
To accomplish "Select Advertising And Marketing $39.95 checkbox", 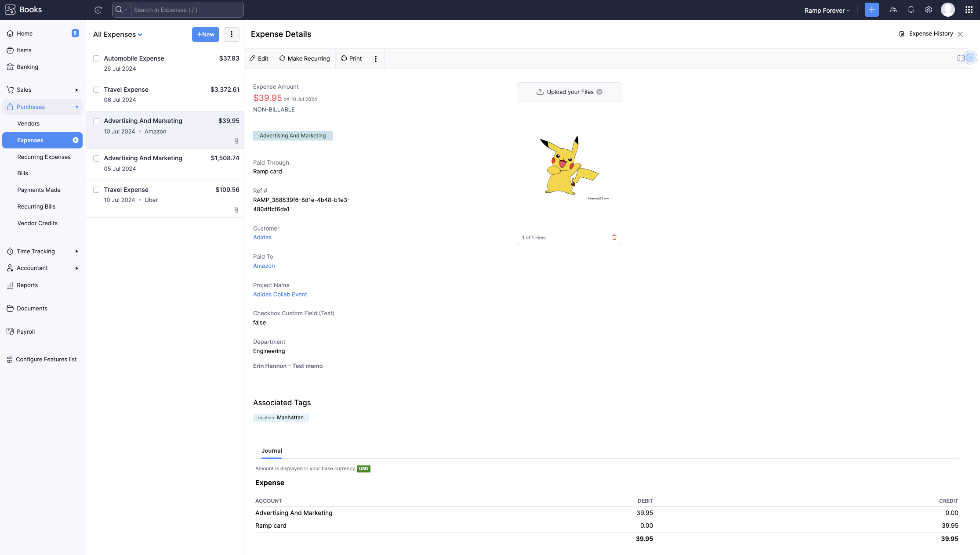I will (x=96, y=121).
